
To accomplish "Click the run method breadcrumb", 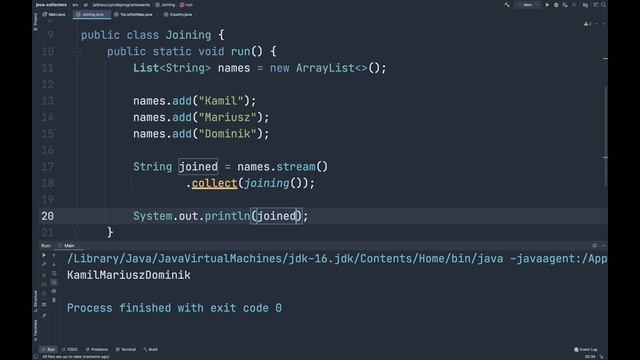I will click(x=186, y=5).
